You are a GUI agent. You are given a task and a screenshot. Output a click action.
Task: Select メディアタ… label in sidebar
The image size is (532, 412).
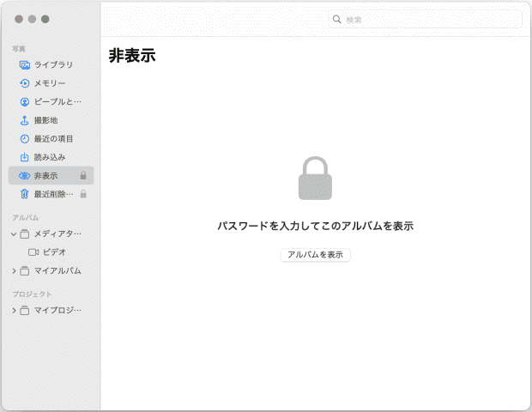tap(57, 233)
